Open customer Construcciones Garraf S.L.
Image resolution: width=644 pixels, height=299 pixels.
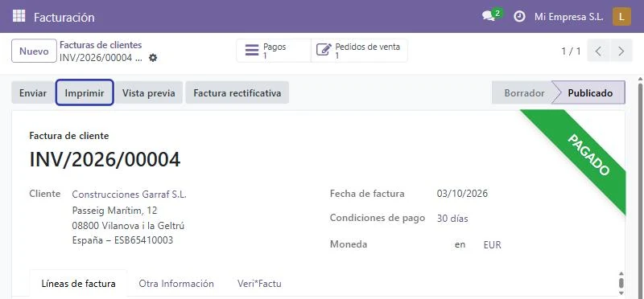[x=130, y=195]
